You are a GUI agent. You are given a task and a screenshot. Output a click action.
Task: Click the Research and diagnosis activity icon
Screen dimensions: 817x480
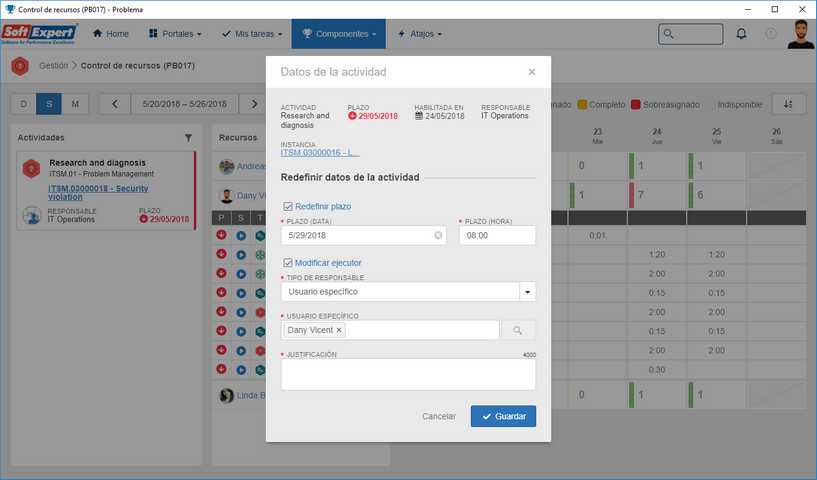click(31, 169)
